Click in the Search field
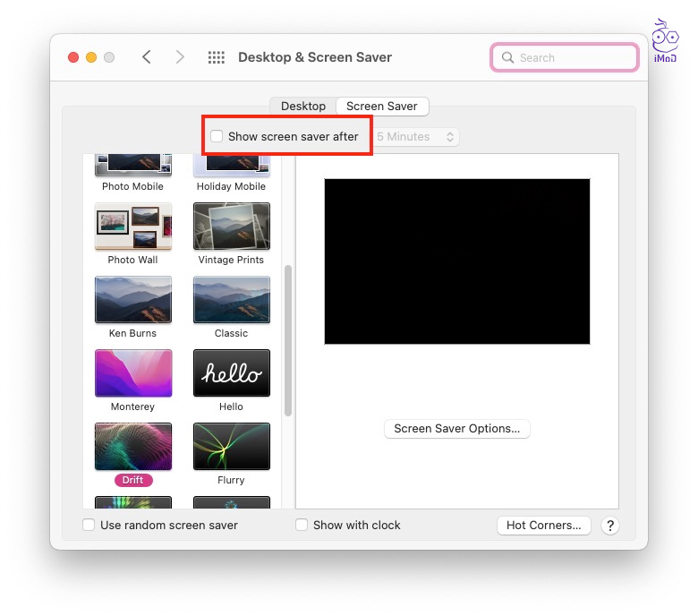This screenshot has width=698, height=616. 573,58
